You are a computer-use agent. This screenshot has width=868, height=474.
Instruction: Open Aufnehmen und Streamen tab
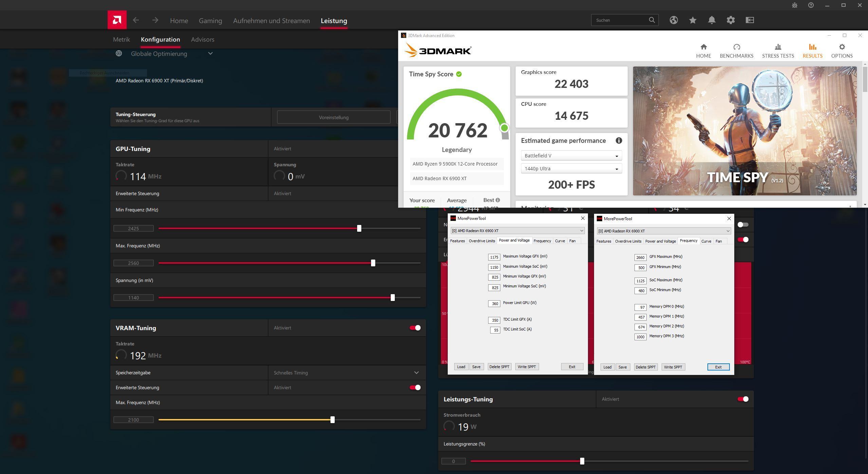tap(271, 21)
